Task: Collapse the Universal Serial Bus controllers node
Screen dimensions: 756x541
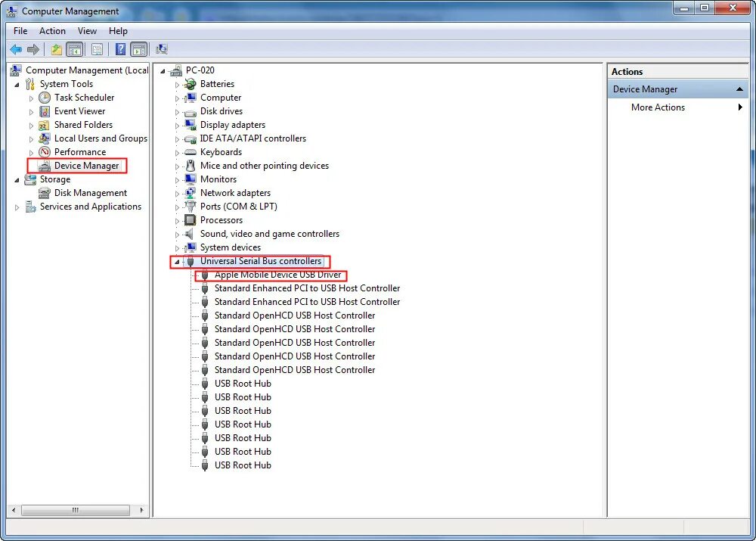Action: pos(177,262)
